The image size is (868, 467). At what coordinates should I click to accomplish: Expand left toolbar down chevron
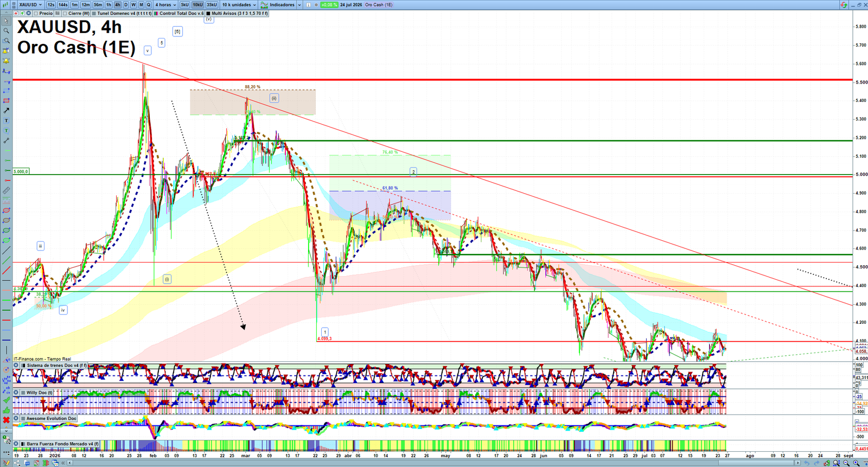[6, 431]
